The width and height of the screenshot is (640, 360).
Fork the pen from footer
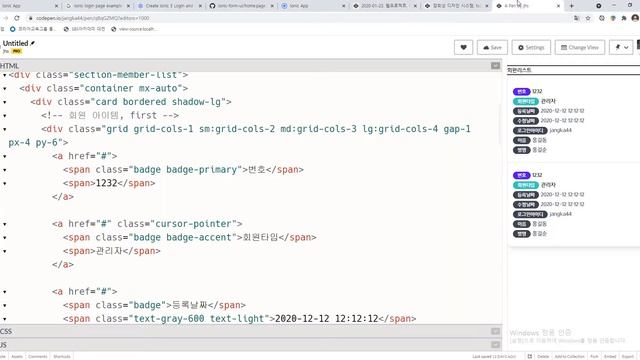[594, 356]
